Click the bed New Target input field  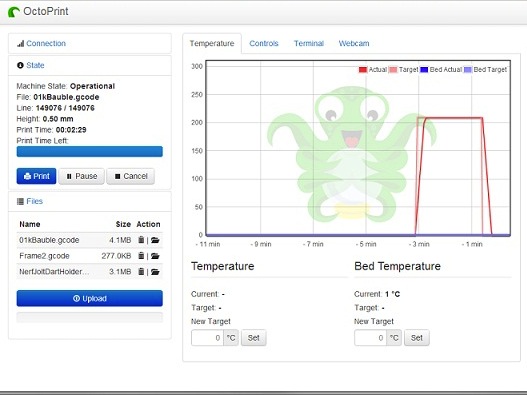pos(370,338)
